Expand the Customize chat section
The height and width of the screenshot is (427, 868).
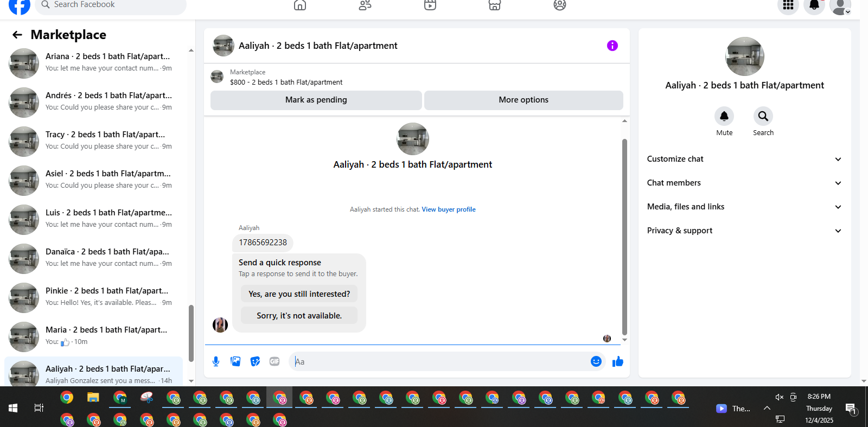(744, 159)
